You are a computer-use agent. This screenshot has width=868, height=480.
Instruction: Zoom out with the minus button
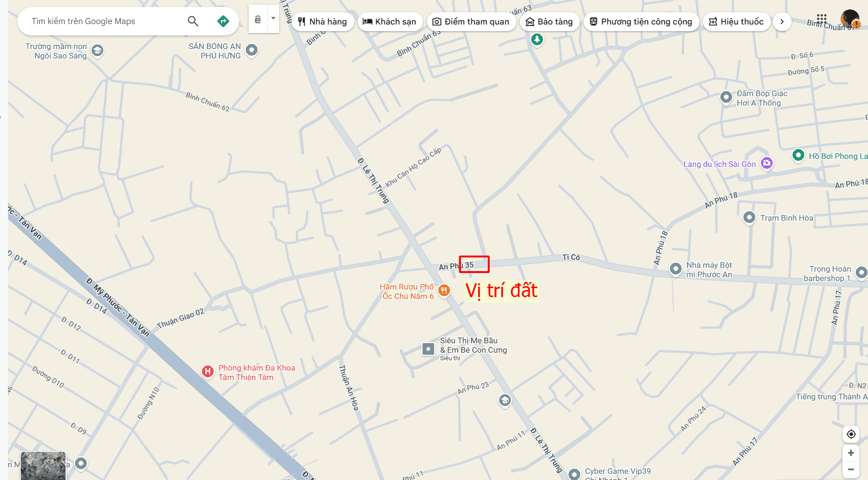pos(851,469)
